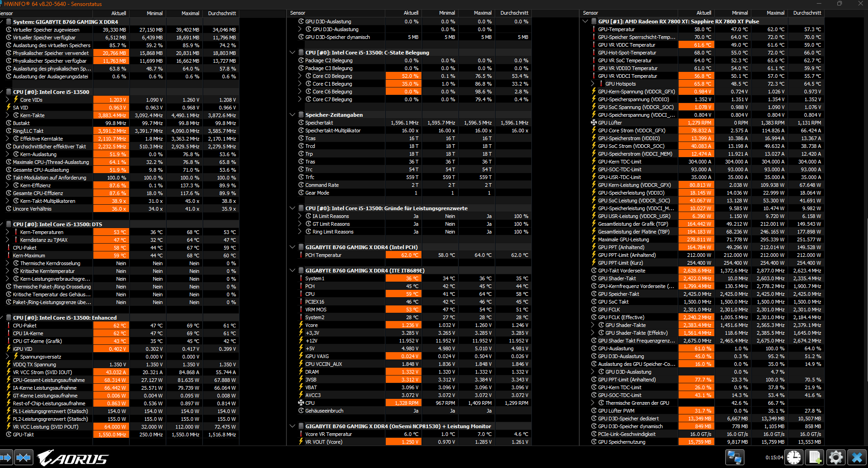Screen dimensions: 868x468
Task: Expand the Effektive Kerntakte row
Action: pos(7,139)
